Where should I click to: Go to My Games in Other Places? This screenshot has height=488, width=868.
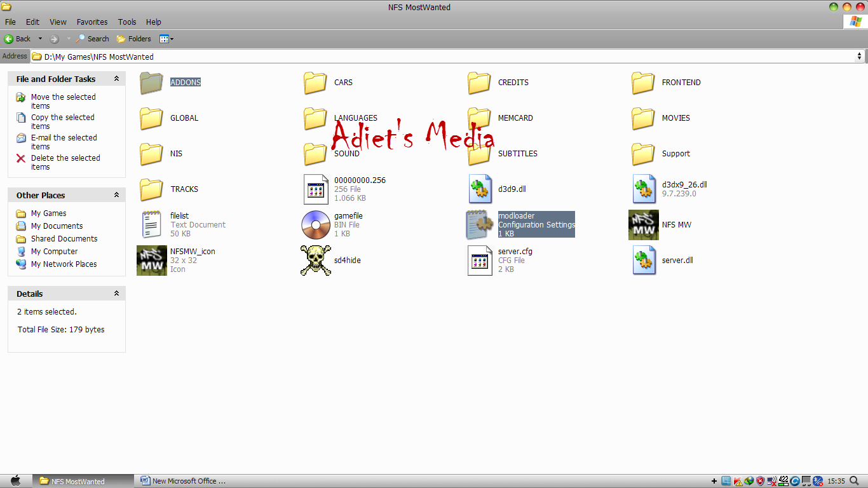(48, 213)
